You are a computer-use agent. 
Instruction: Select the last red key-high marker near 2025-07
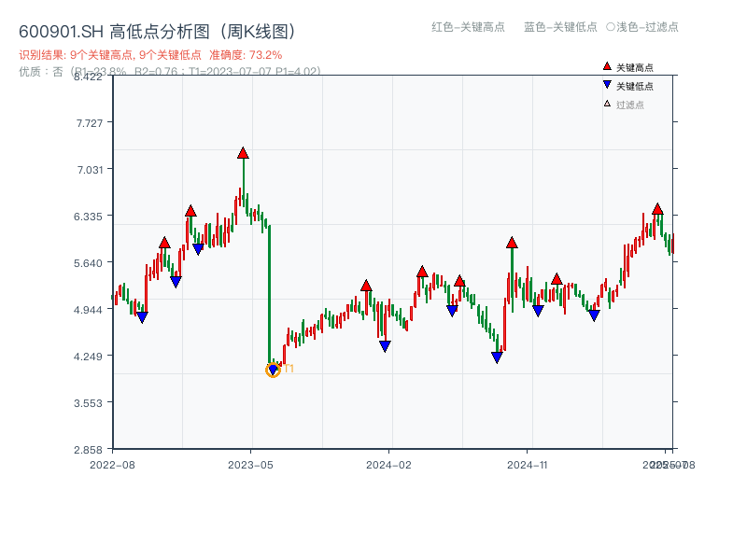tap(657, 209)
